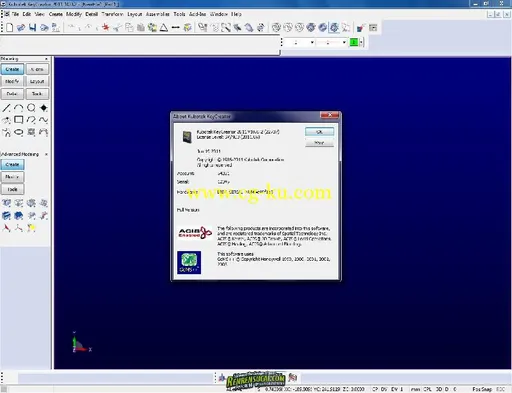Click the CPL status bar entry
512x393 pixels.
(427, 389)
